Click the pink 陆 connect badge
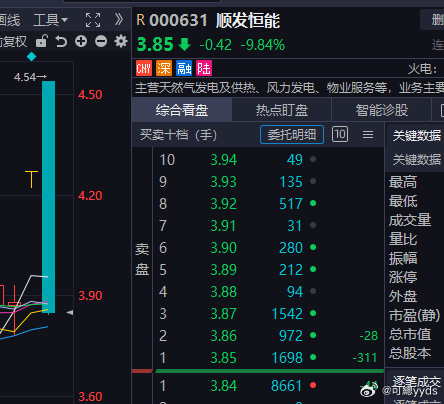The height and width of the screenshot is (404, 444). tap(204, 69)
